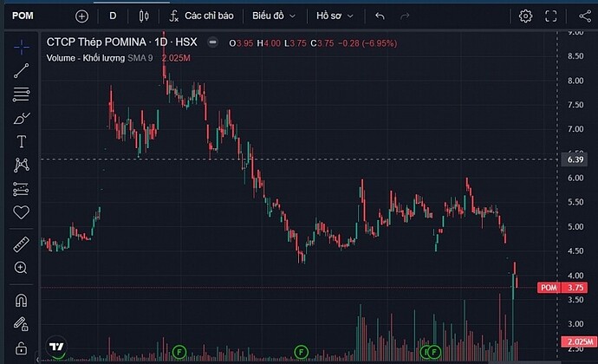This screenshot has width=598, height=364.
Task: Open the forecast and measurement tools
Action: tap(22, 189)
